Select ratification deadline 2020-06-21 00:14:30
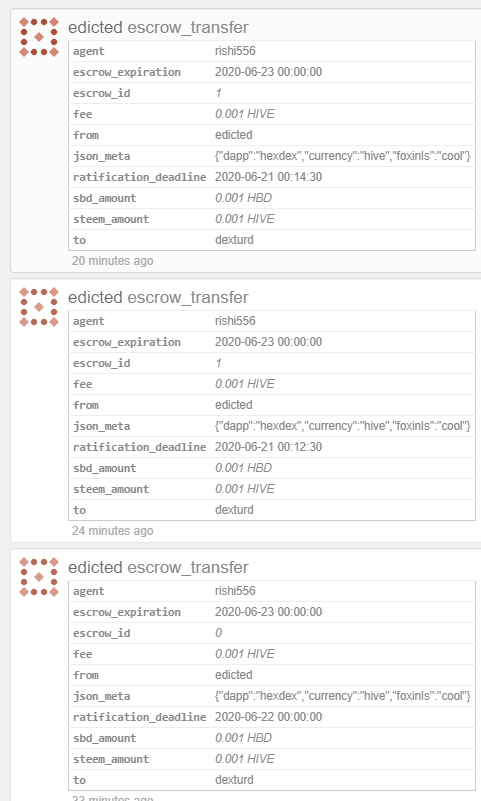Screen dimensions: 481x801 (x=268, y=177)
